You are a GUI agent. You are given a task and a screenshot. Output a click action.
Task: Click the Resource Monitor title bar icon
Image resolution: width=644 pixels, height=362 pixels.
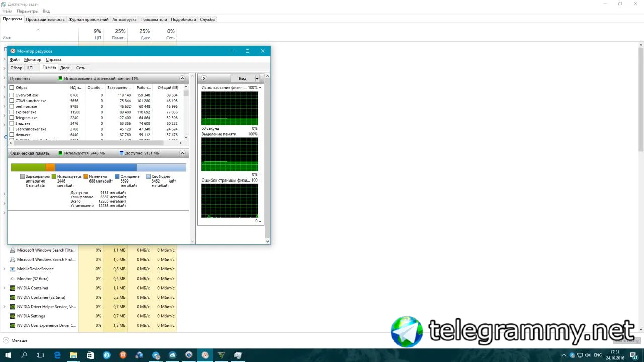coord(13,51)
